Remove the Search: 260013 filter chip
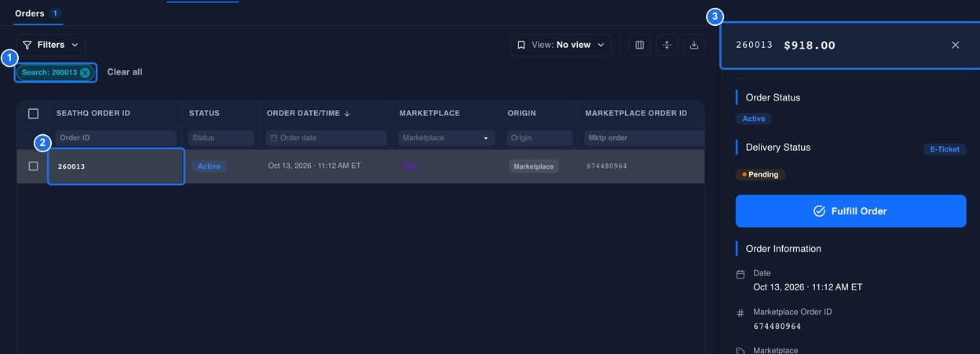Screen dimensions: 980x354 pos(85,72)
